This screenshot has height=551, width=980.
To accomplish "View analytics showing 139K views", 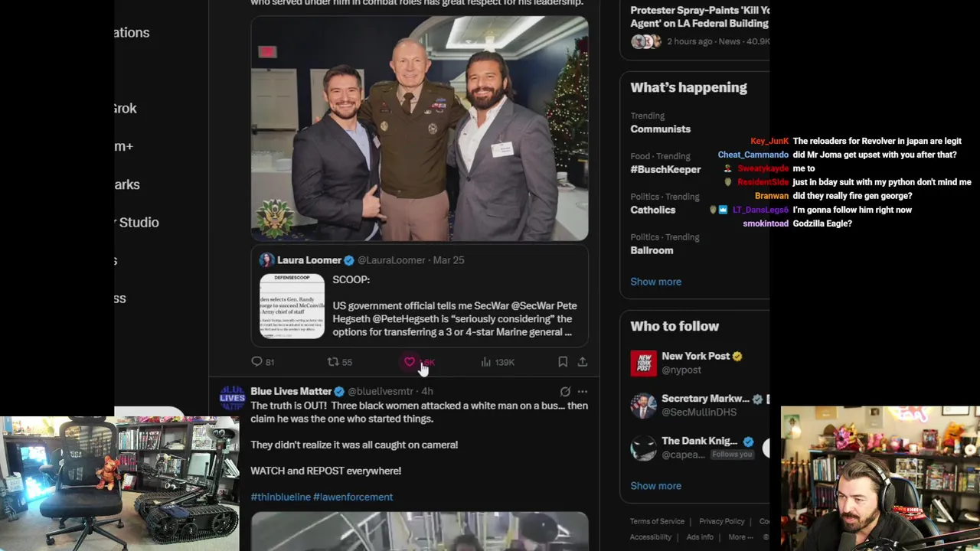I will (x=497, y=362).
